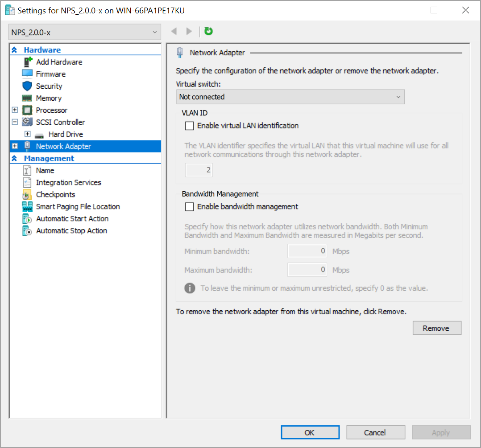
Task: Click the Checkpoints icon
Action: click(27, 194)
